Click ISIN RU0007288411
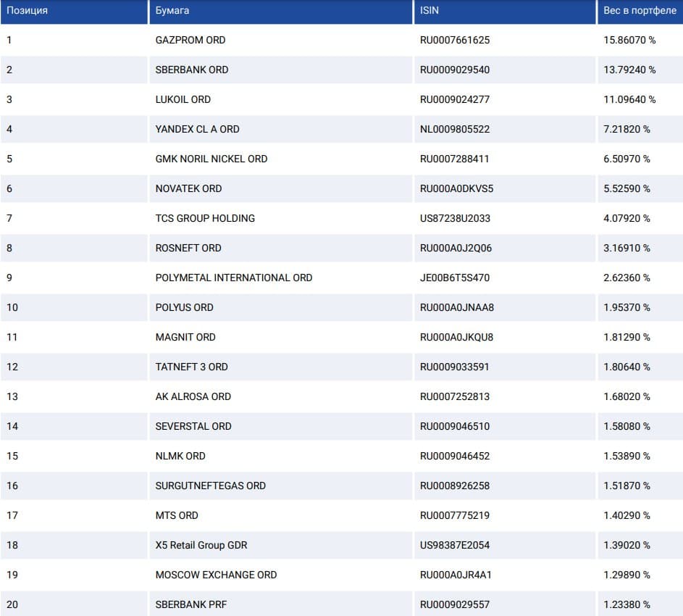The width and height of the screenshot is (683, 616). 454,159
